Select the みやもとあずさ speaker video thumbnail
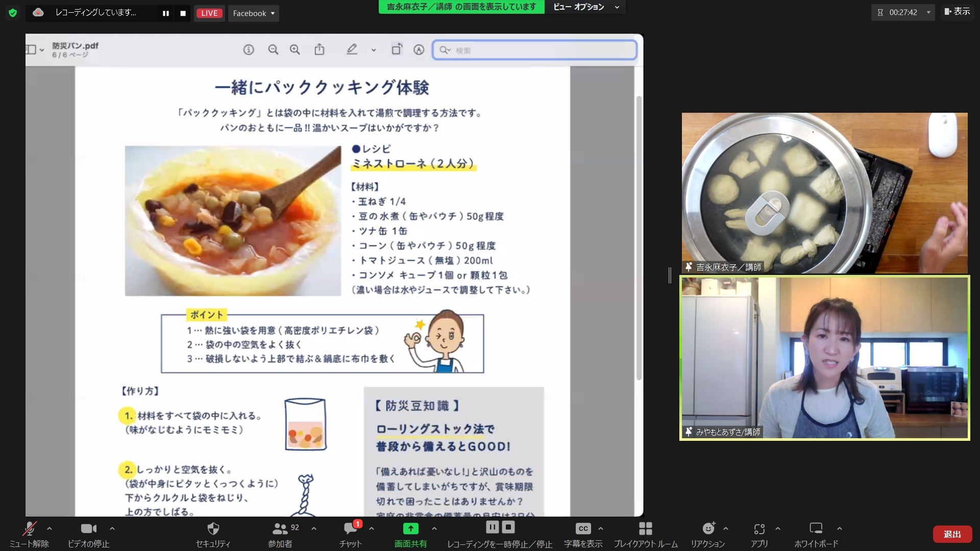 click(824, 358)
